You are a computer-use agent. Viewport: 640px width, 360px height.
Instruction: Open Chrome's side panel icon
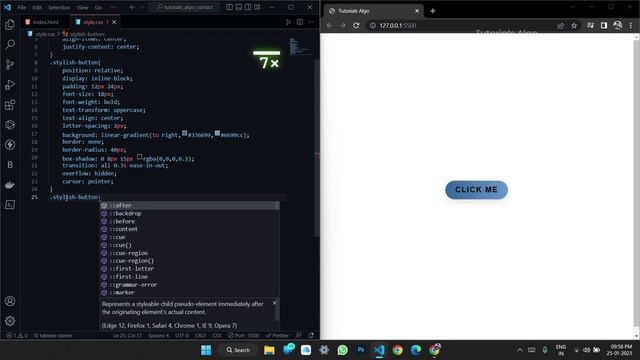604,25
